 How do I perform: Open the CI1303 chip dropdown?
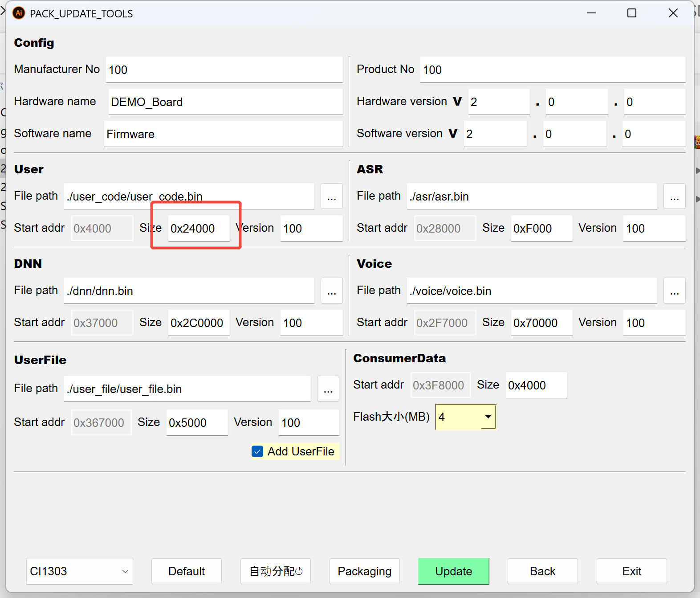pos(79,571)
